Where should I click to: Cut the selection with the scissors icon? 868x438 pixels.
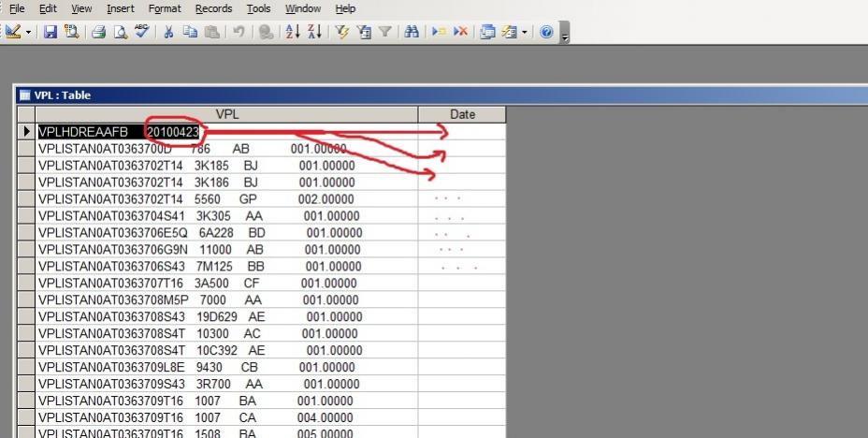169,32
